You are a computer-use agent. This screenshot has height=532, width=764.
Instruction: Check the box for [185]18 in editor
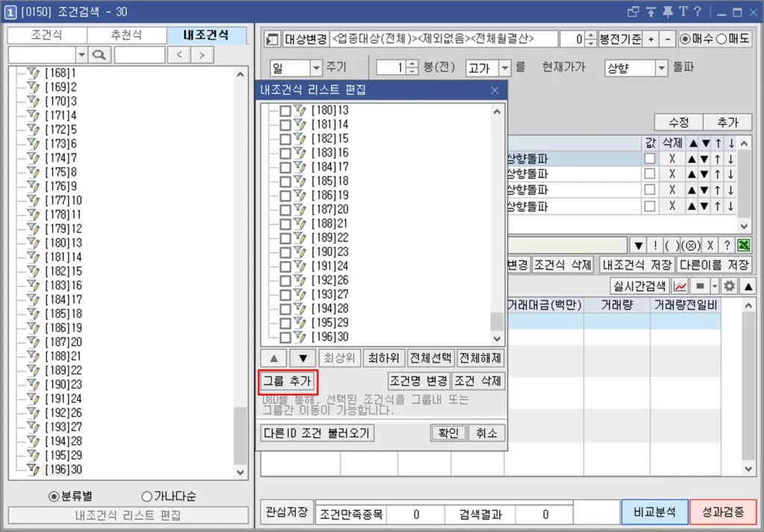point(286,182)
